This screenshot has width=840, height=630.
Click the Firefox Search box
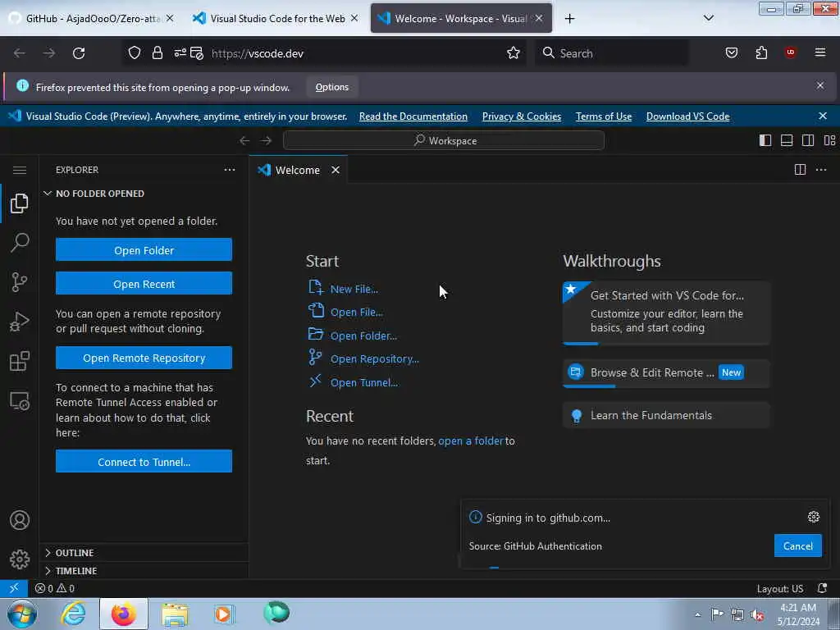[x=612, y=53]
